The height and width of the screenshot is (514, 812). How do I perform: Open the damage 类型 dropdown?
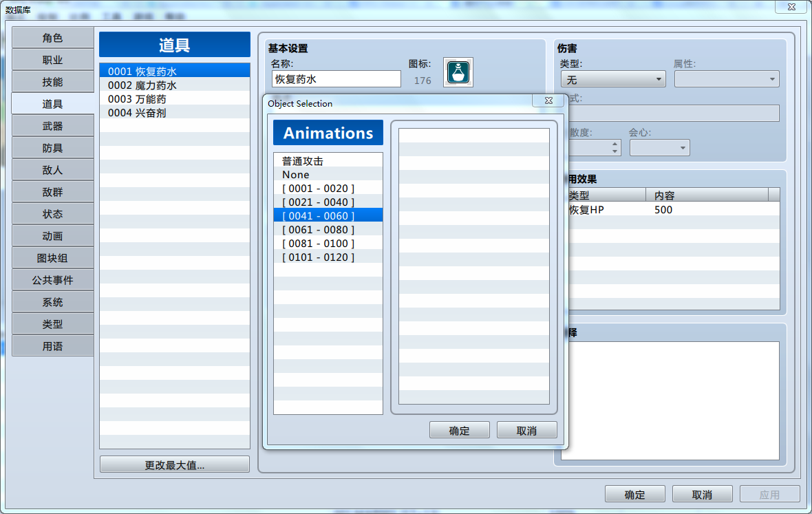(613, 79)
